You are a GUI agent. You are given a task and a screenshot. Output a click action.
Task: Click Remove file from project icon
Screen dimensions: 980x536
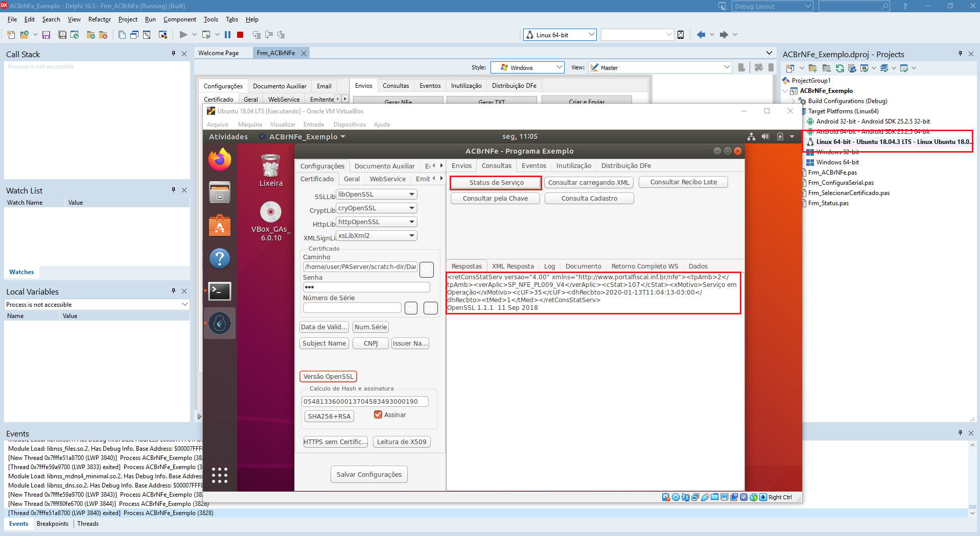click(103, 35)
